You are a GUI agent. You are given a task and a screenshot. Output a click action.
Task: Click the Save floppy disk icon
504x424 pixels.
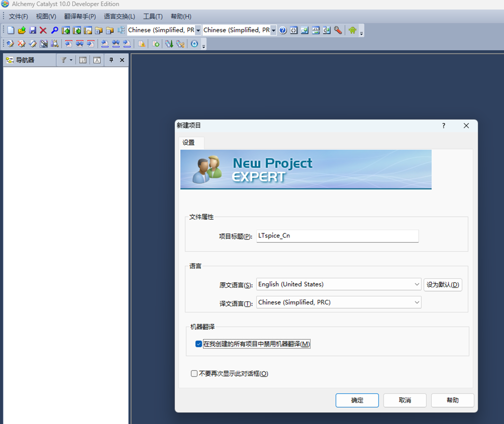32,30
